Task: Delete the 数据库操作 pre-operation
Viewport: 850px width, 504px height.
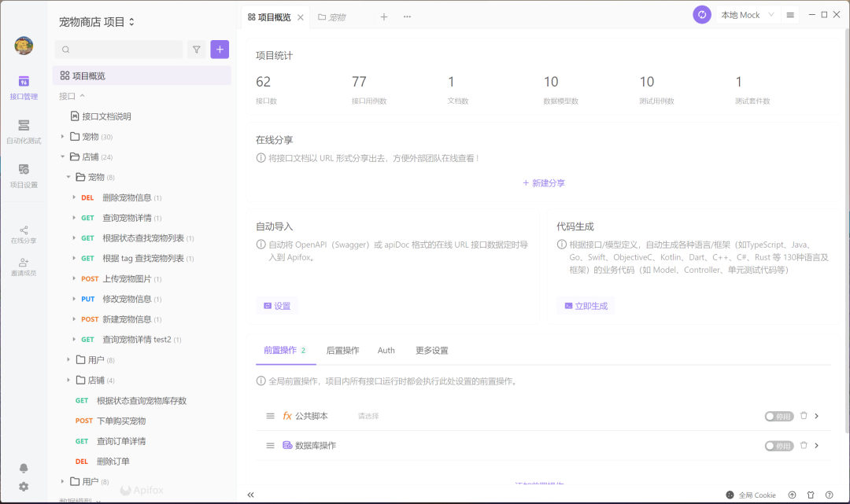Action: [x=804, y=445]
